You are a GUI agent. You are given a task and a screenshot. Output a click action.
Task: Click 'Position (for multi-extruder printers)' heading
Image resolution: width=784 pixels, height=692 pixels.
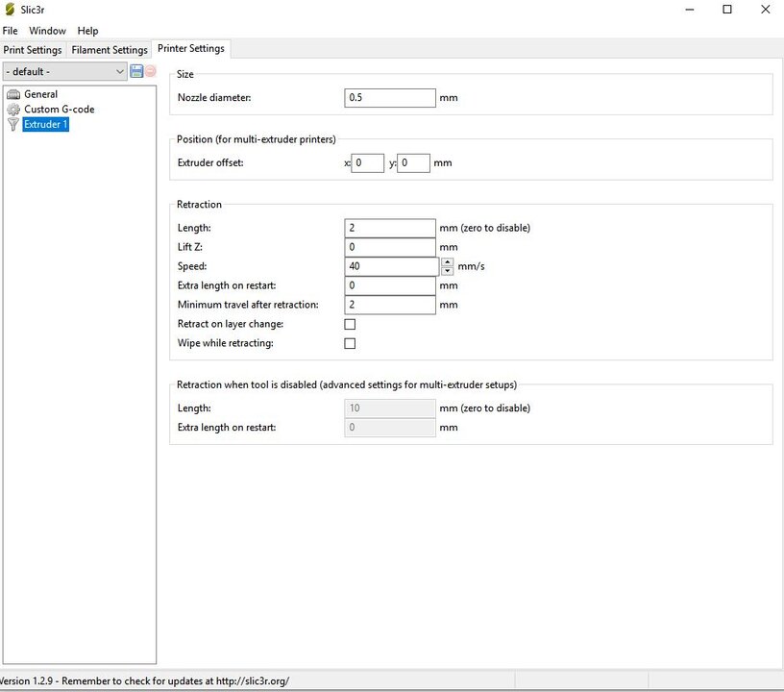coord(256,139)
